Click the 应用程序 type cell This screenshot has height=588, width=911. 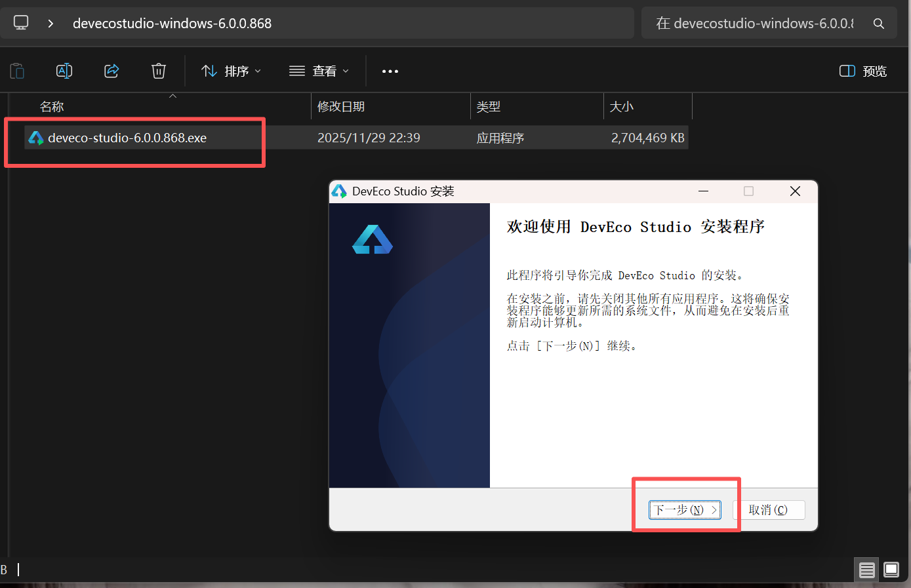coord(500,138)
